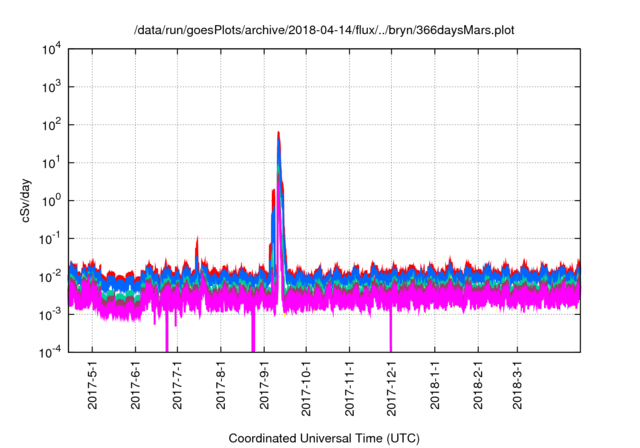The height and width of the screenshot is (448, 640).
Task: Click the 10^0 y-axis tick label
Action: point(51,201)
